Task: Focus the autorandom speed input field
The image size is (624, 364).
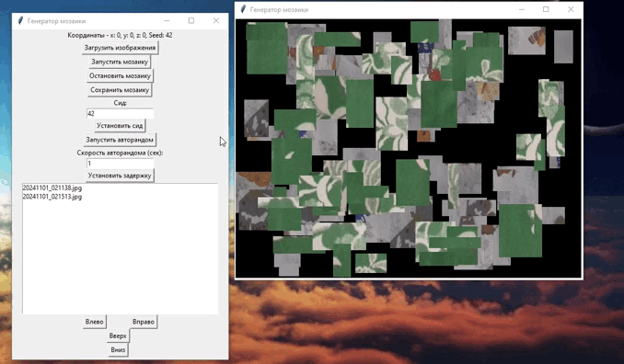Action: click(120, 164)
